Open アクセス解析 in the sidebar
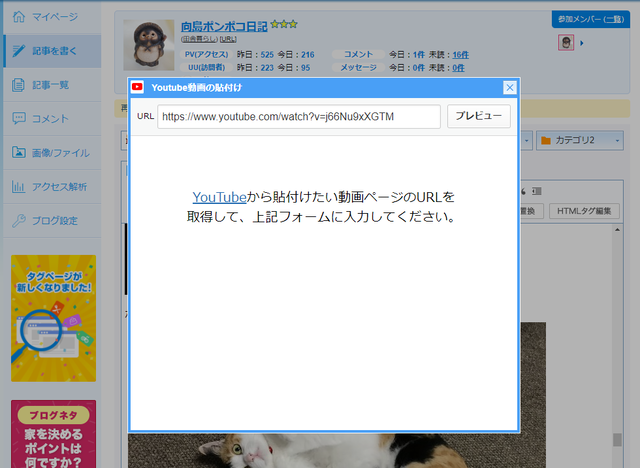Viewport: 640px width, 468px height. coord(52,187)
